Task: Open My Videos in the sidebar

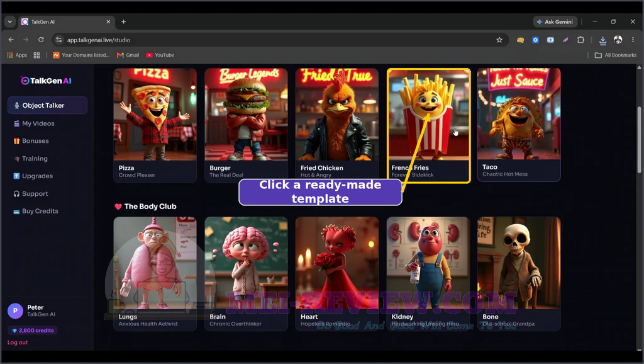Action: 38,123
